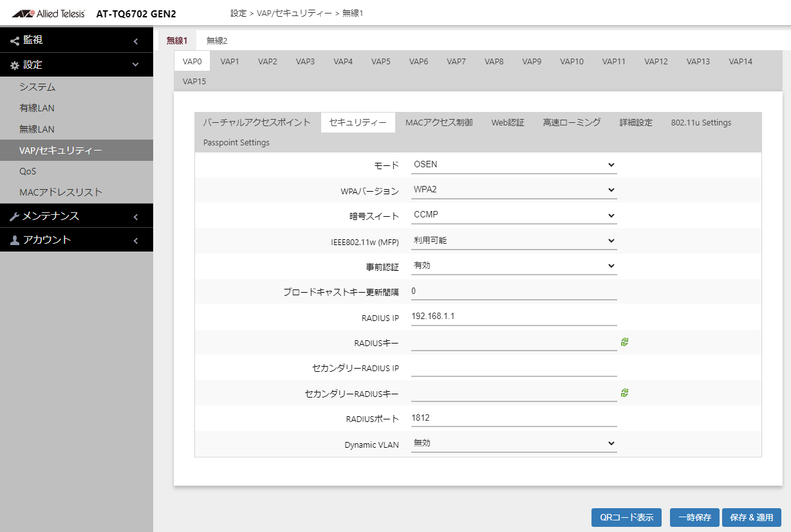Click the 一時保存 button

click(x=694, y=518)
